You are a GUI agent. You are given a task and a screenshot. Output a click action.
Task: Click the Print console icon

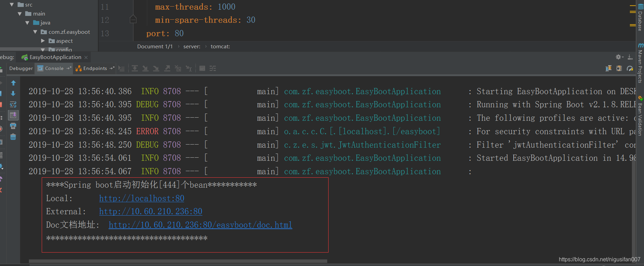13,126
